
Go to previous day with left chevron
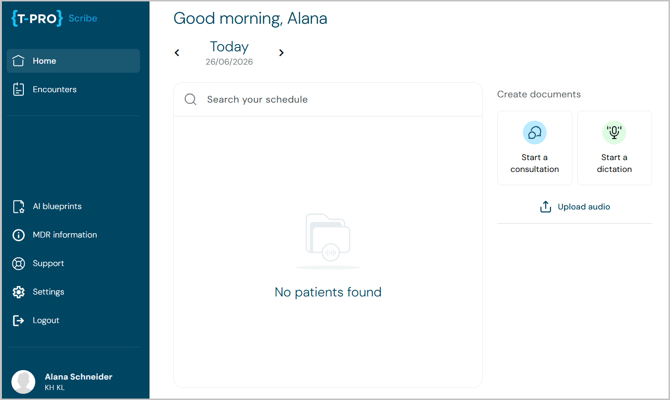pyautogui.click(x=177, y=53)
